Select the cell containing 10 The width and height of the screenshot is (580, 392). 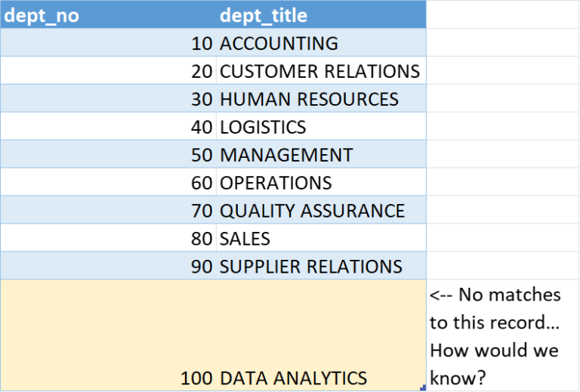point(108,43)
